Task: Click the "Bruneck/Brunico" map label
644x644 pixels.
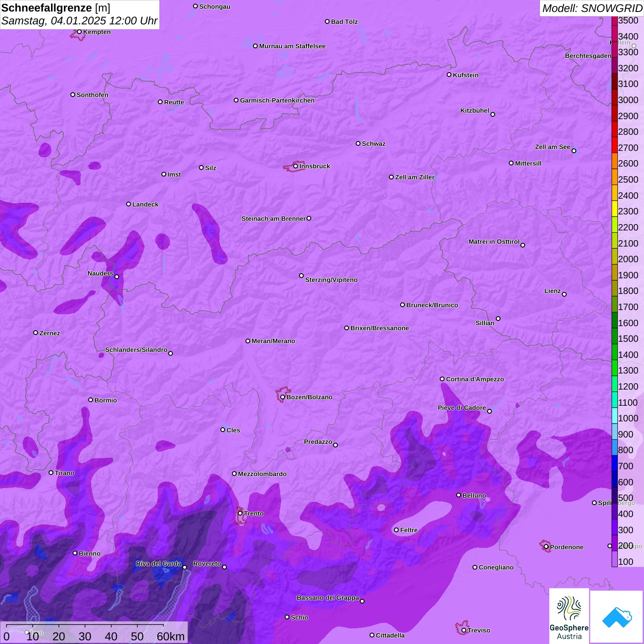Action: pos(432,305)
